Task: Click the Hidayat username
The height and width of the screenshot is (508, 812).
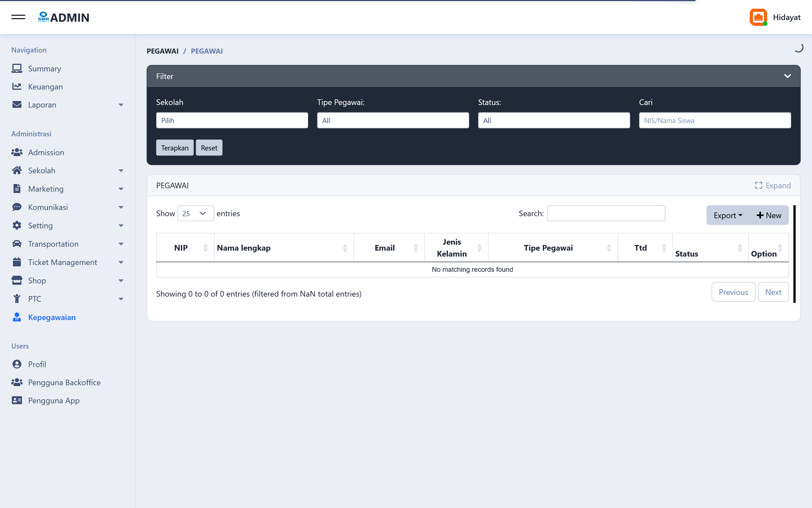Action: click(x=787, y=17)
